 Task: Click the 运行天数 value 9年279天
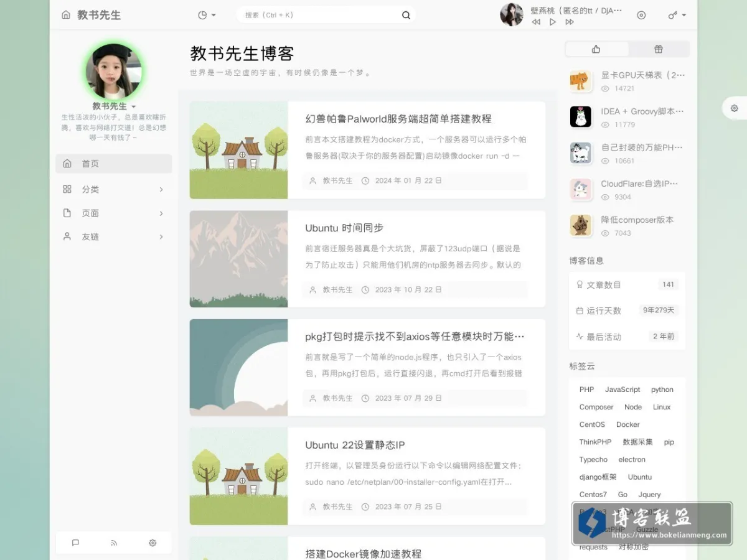[x=659, y=310]
